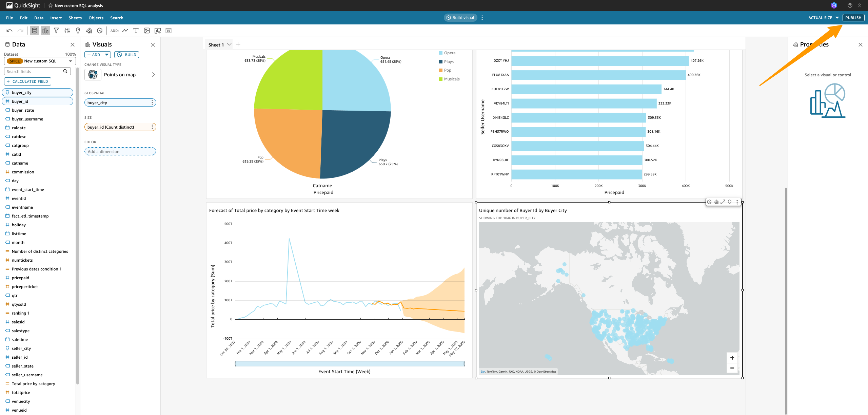Click the Calculated Field button
Screen dimensions: 868x415
27,81
